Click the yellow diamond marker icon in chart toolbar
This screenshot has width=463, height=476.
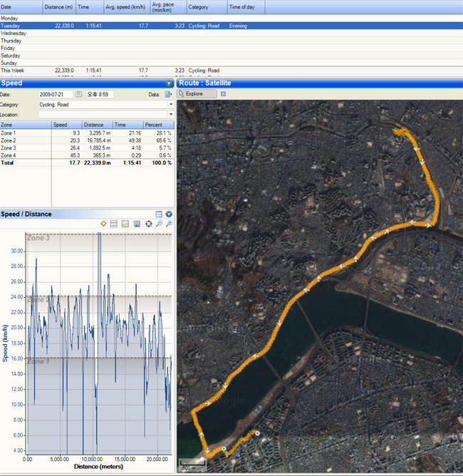[103, 224]
